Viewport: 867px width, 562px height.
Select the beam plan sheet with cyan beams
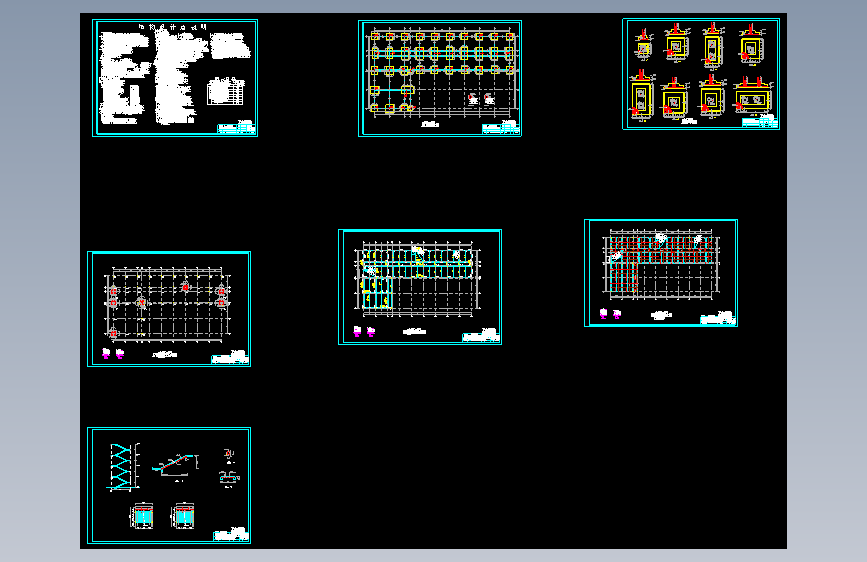(x=420, y=287)
